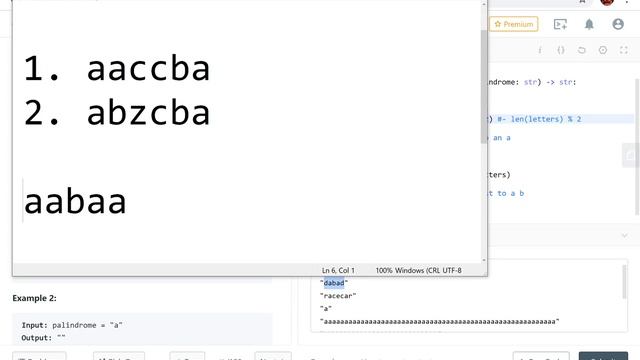Click the curly braces autocomplete icon
This screenshot has height=360, width=640.
[561, 50]
